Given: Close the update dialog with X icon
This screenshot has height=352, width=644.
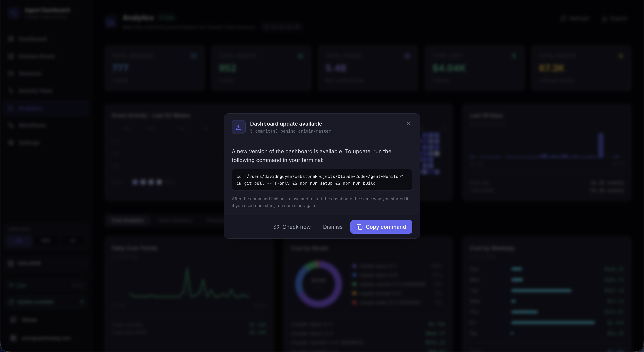Looking at the screenshot, I should [408, 123].
